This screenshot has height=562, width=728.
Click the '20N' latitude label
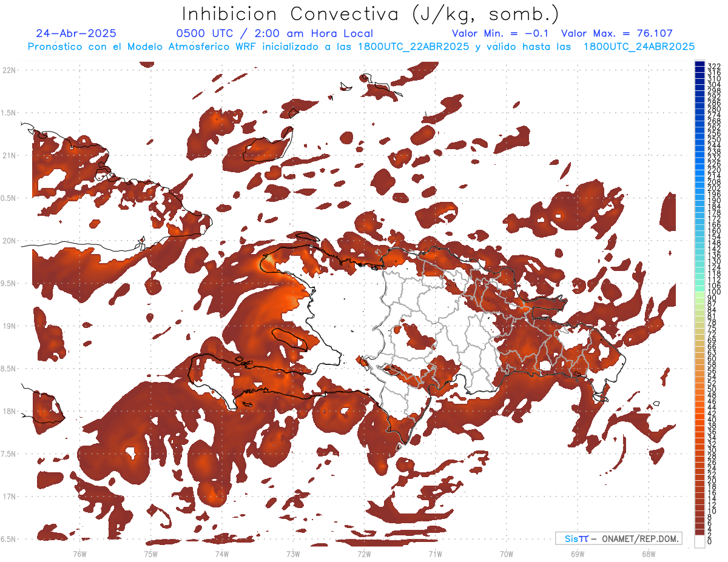(9, 241)
